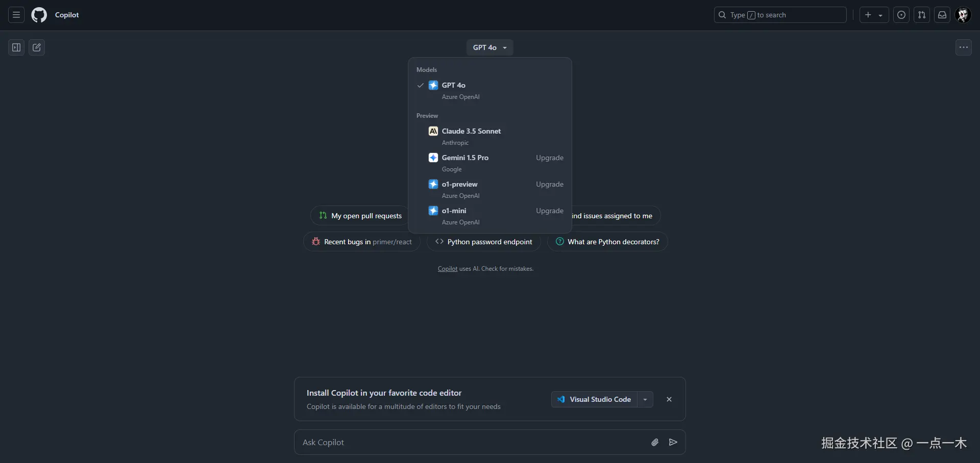Send the message with the arrow icon

(673, 442)
